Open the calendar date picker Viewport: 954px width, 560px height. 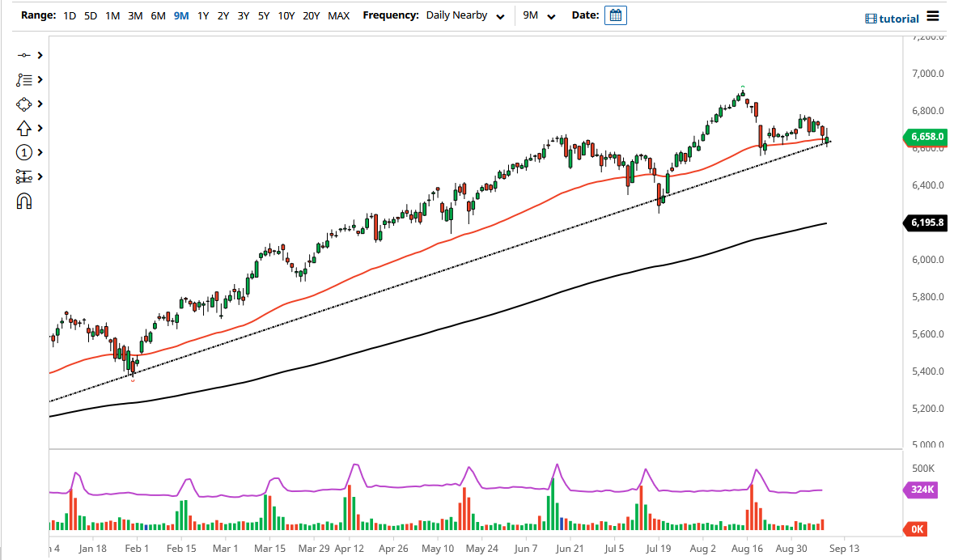point(615,15)
